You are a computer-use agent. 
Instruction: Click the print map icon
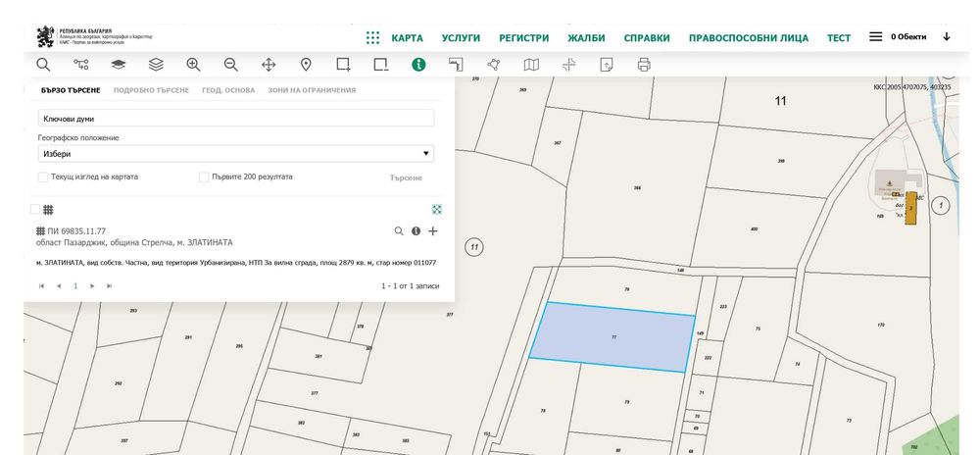coord(644,65)
